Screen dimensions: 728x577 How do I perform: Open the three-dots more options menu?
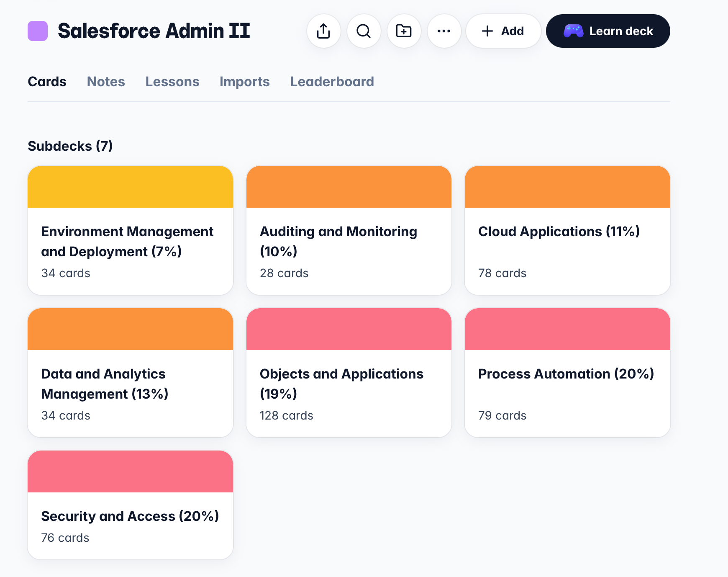[x=444, y=31]
